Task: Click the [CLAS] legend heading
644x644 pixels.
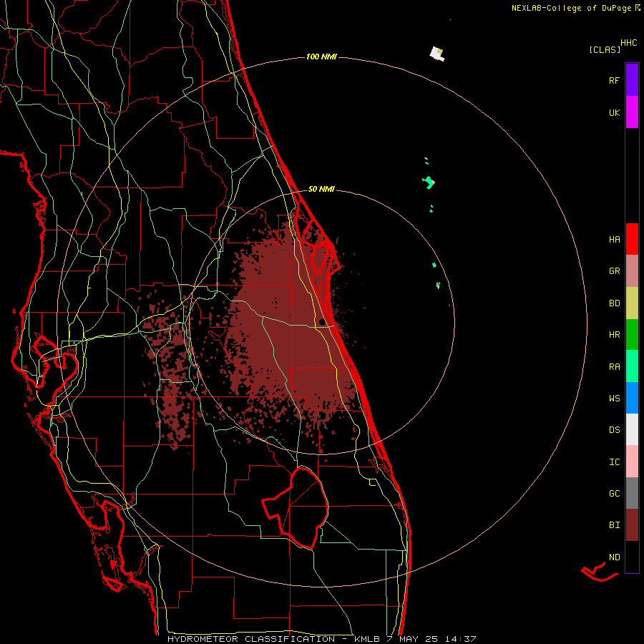Action: pos(605,49)
